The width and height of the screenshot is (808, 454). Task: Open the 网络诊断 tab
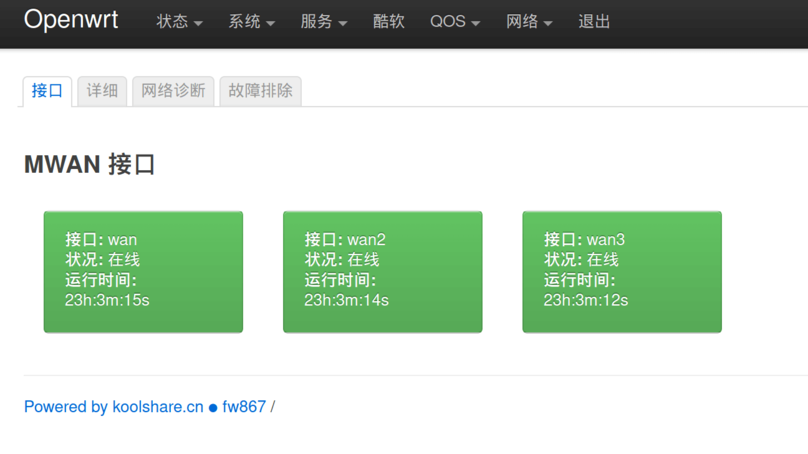point(173,91)
